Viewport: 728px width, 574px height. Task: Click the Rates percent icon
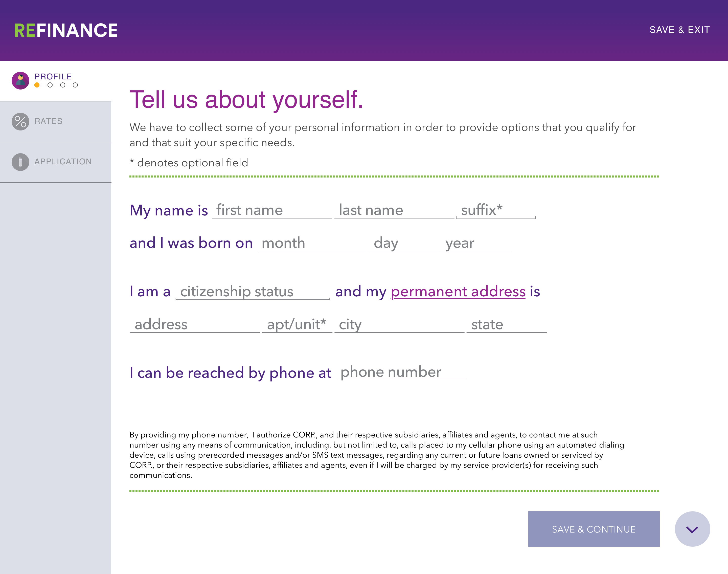(20, 121)
